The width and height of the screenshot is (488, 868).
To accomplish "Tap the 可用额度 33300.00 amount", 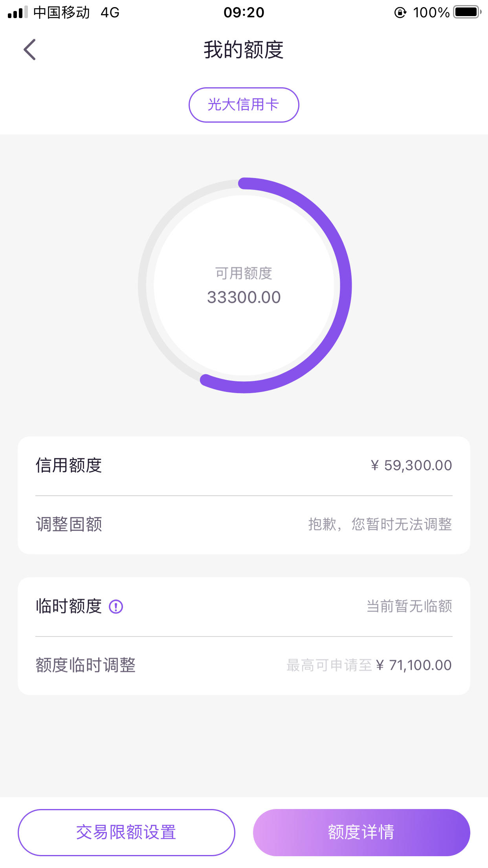I will 244,297.
